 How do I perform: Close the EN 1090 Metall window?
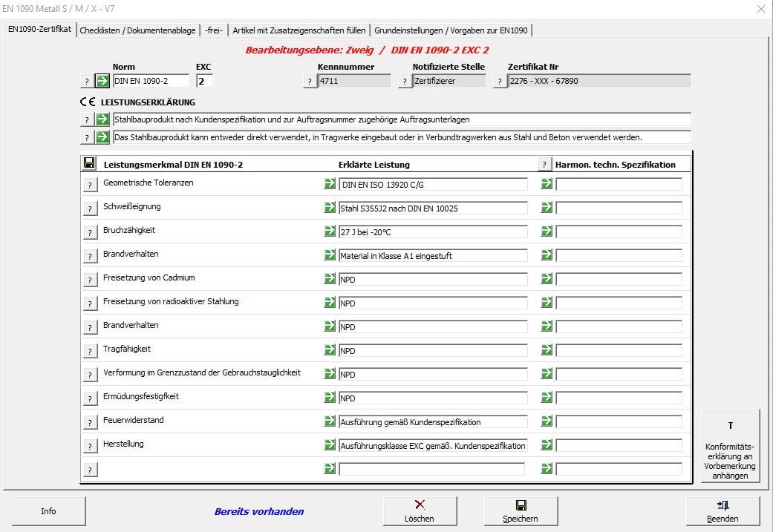[761, 9]
